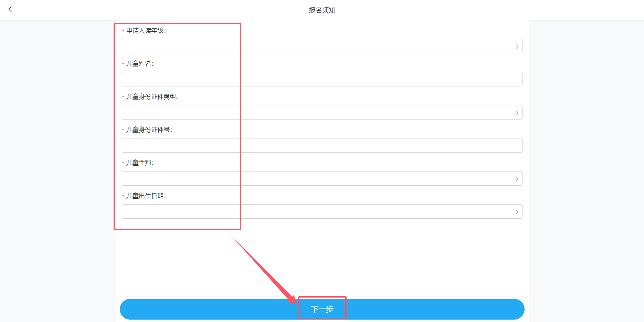Select the 申请入读年级 picker field
The image size is (644, 322).
coord(322,46)
